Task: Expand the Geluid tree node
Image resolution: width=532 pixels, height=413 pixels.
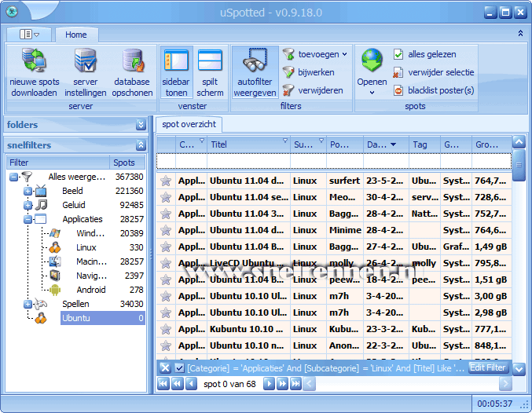Action: click(x=28, y=206)
